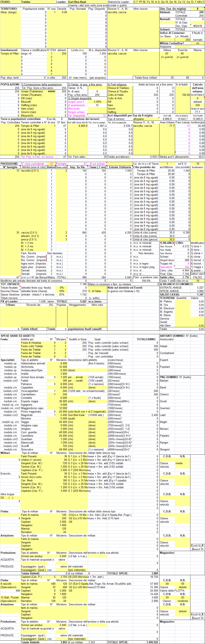Select the arable acres value '5.861,4'
205x644 pixels.
[x=102, y=126]
